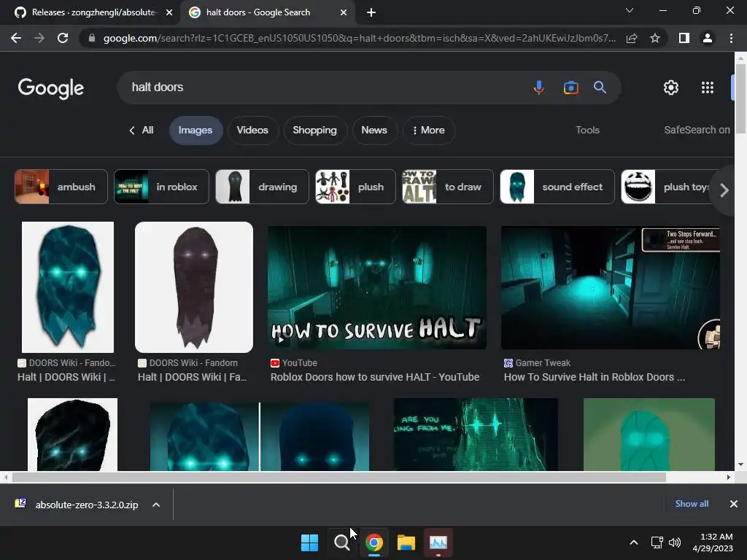Viewport: 747px width, 560px height.
Task: Open the Chrome profile menu
Action: 708,38
